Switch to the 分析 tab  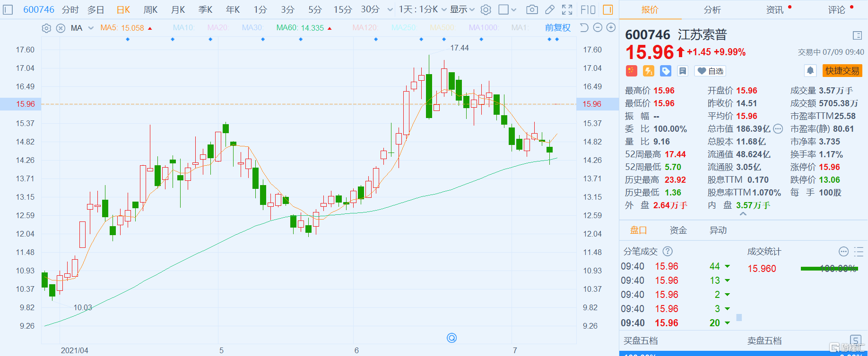click(x=712, y=9)
